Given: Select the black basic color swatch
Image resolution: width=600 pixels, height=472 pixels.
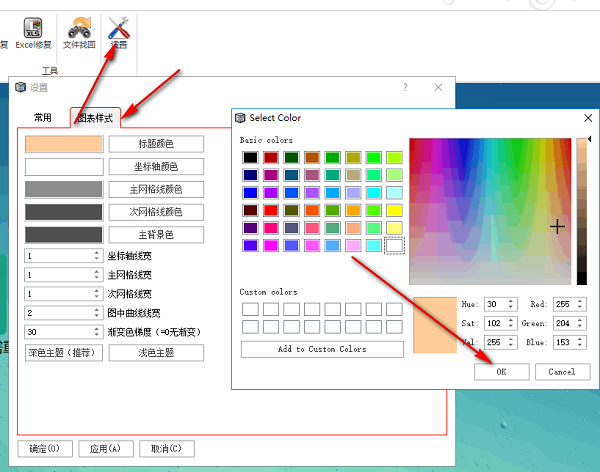Looking at the screenshot, I should pos(250,157).
